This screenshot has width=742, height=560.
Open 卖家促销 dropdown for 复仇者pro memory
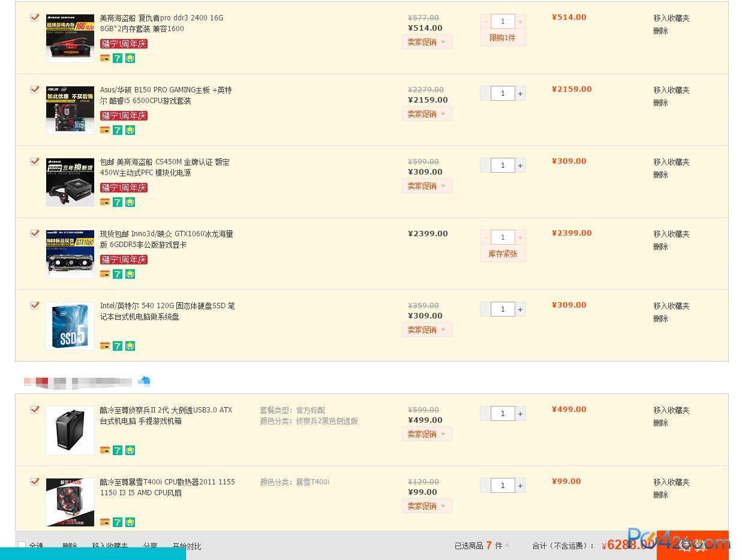(x=426, y=42)
